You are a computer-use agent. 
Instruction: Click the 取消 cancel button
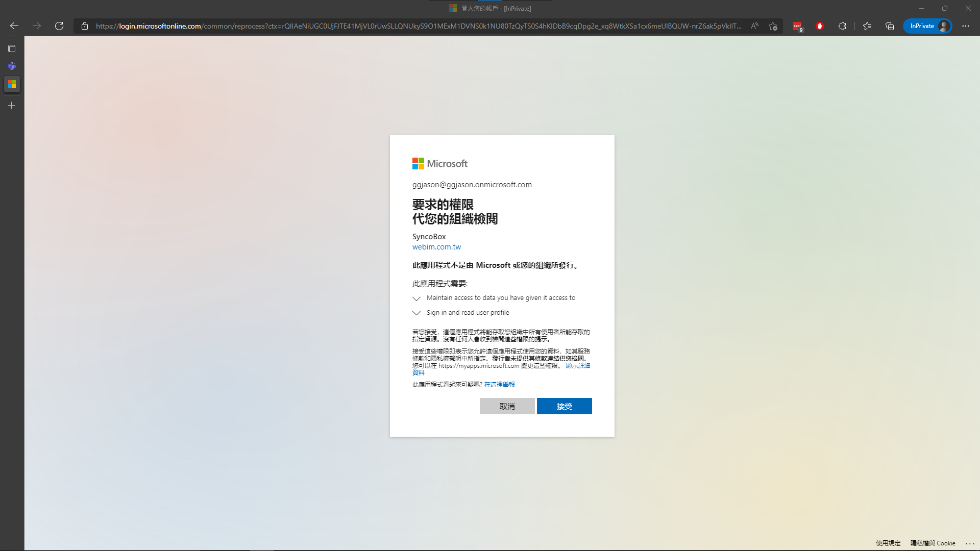(x=507, y=406)
